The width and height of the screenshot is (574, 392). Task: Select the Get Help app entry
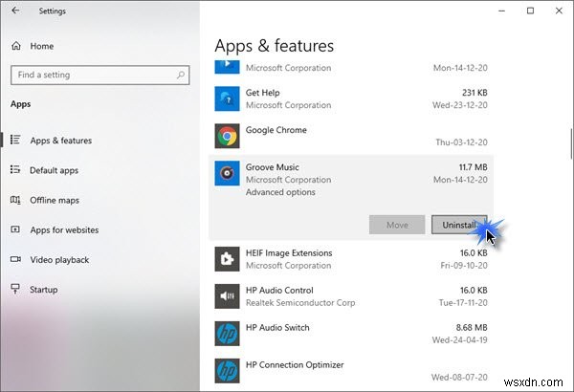coord(351,98)
